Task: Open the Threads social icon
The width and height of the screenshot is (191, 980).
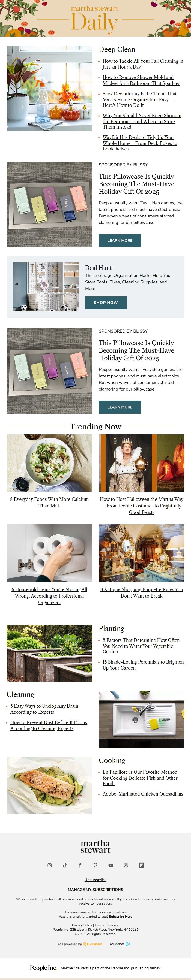Action: click(126, 865)
